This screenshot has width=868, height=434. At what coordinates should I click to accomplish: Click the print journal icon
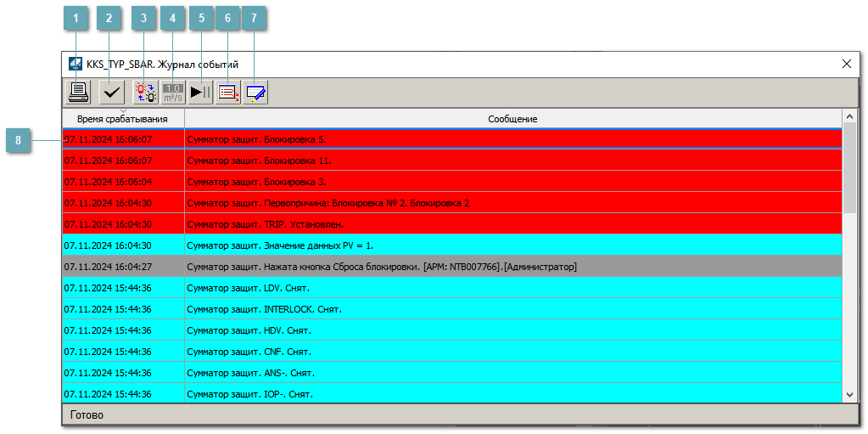(x=79, y=92)
